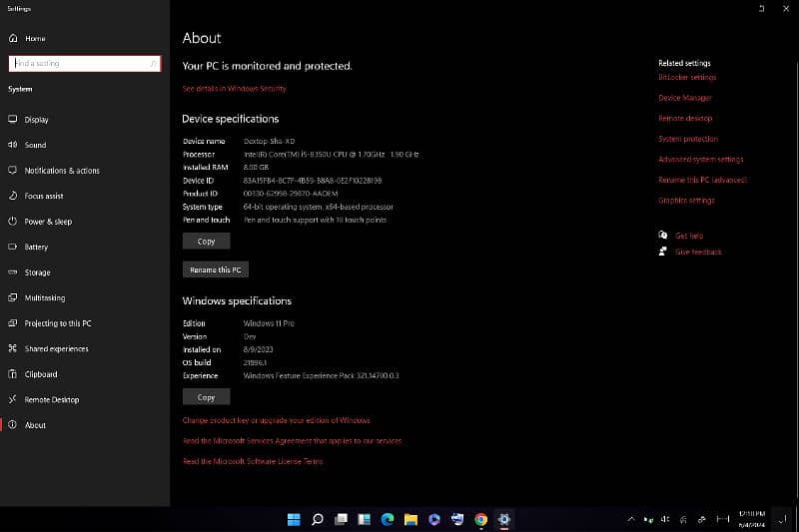
Task: Click Get help link
Action: (x=688, y=236)
